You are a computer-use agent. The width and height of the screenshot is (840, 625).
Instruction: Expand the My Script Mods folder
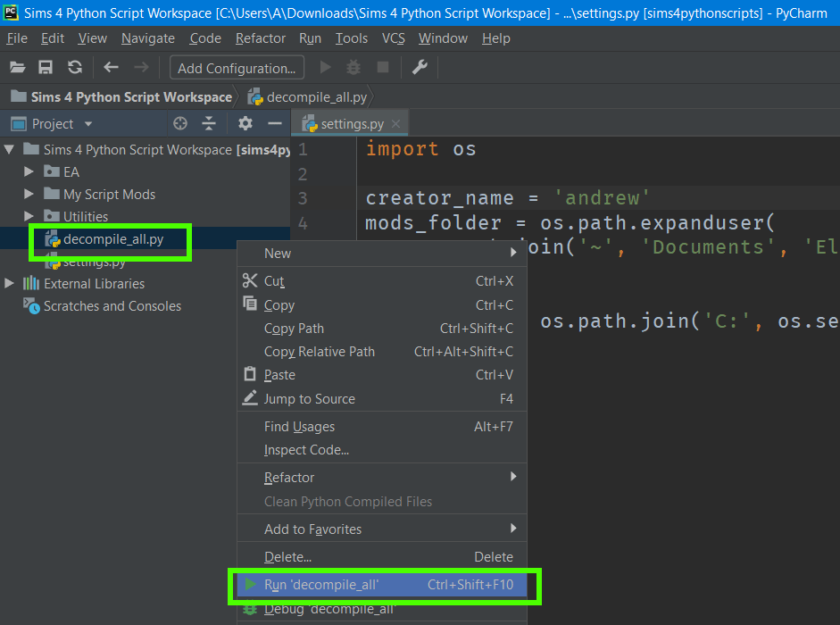[x=29, y=194]
